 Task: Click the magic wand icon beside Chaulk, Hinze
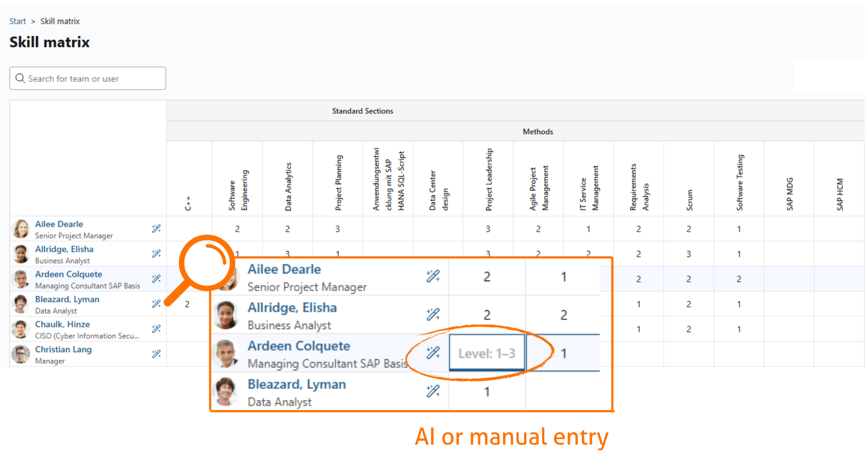[x=156, y=328]
